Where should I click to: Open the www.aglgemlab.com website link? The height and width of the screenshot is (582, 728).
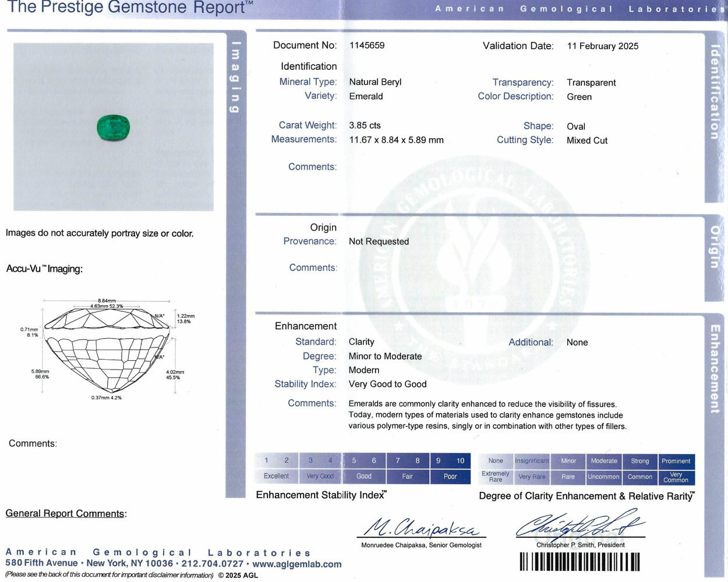pyautogui.click(x=297, y=564)
